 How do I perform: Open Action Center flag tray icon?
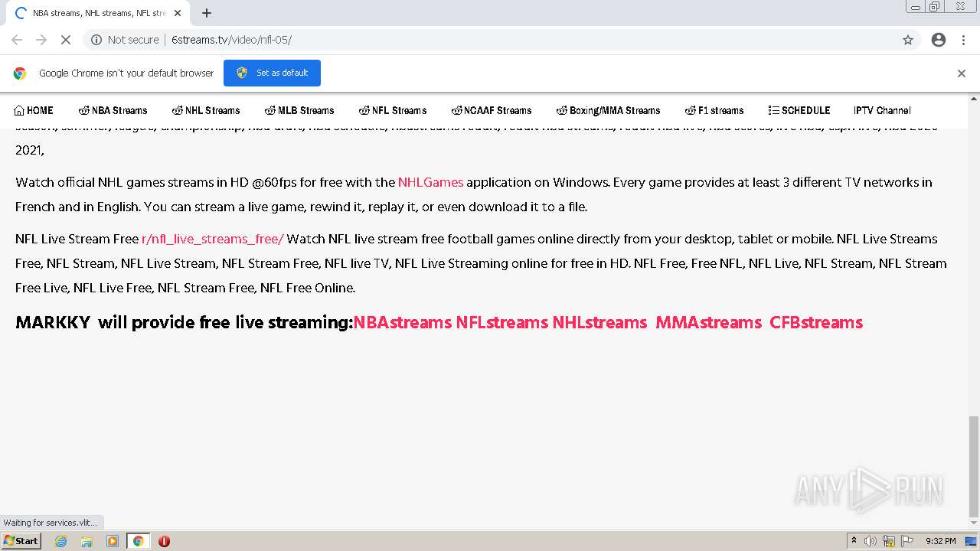click(907, 541)
